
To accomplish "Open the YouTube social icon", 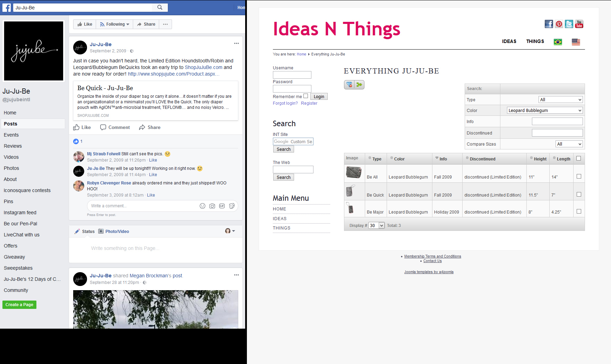I will (579, 24).
